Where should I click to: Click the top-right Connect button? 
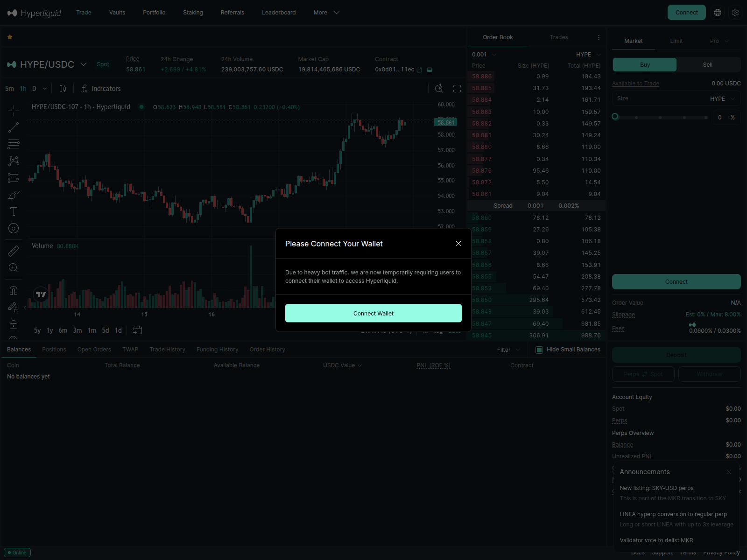[x=686, y=13]
